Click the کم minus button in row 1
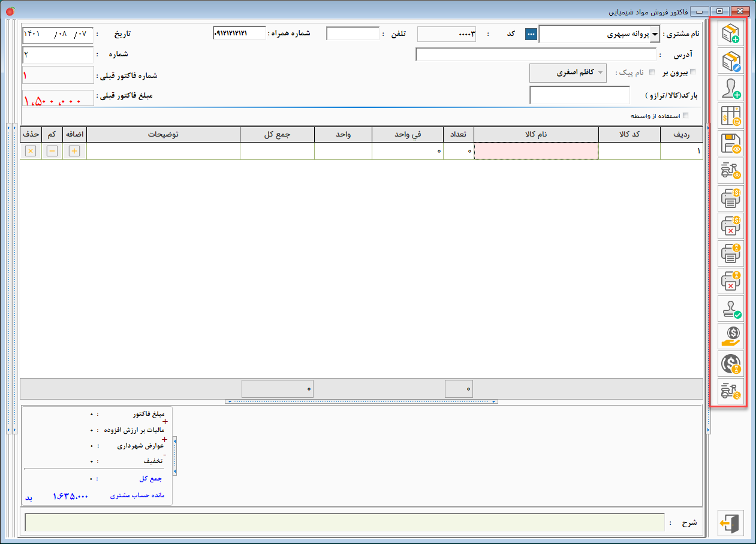This screenshot has height=544, width=756. (52, 152)
